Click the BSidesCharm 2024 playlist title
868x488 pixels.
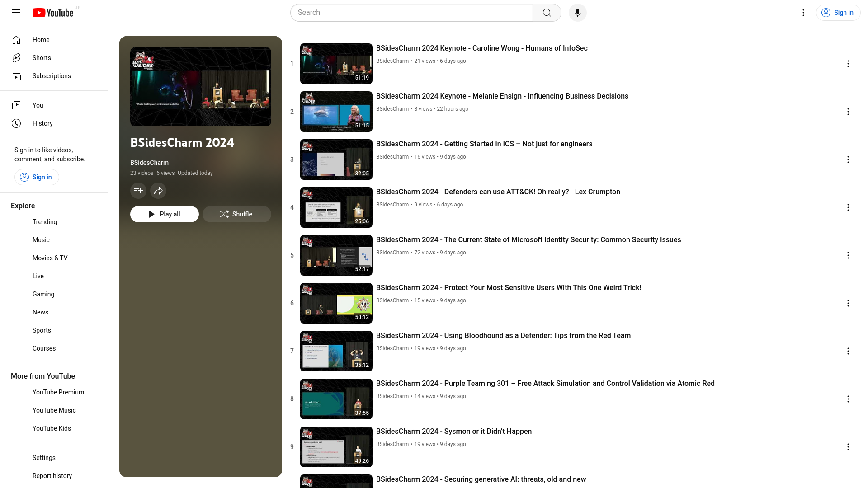pos(182,143)
